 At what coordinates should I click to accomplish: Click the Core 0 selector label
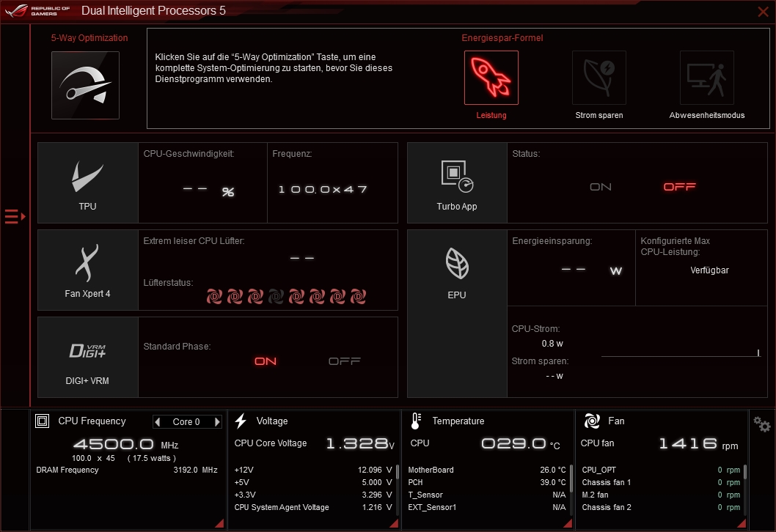(186, 422)
